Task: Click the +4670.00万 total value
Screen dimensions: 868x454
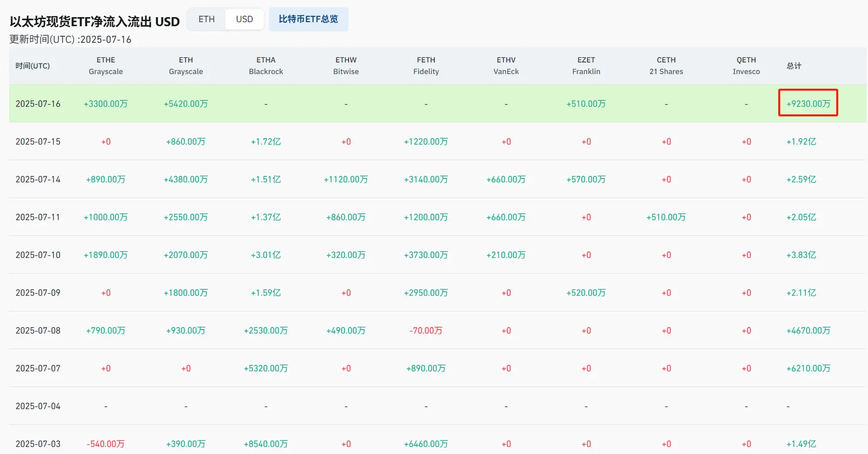Action: coord(808,331)
